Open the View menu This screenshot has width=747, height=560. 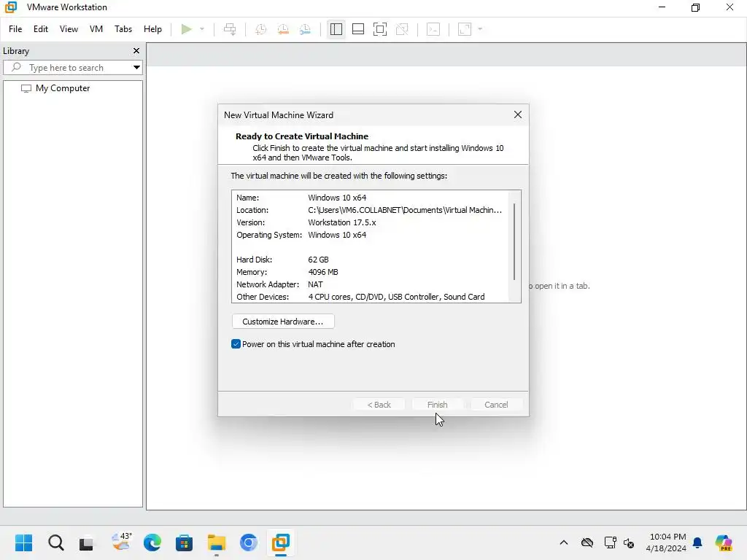[x=69, y=29]
